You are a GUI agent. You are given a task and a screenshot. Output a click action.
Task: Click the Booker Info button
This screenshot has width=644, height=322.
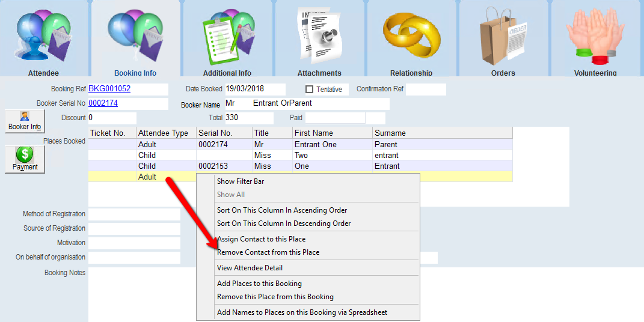(x=25, y=121)
